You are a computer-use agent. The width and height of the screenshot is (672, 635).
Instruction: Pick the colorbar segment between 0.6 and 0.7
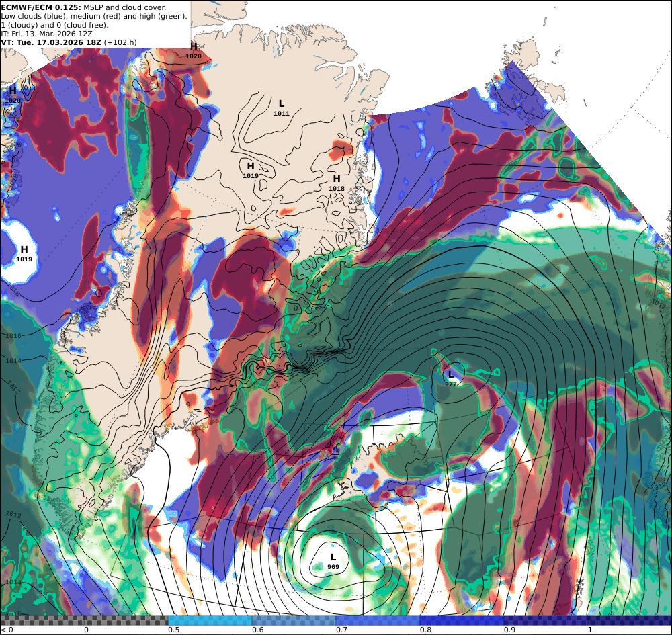[294, 620]
